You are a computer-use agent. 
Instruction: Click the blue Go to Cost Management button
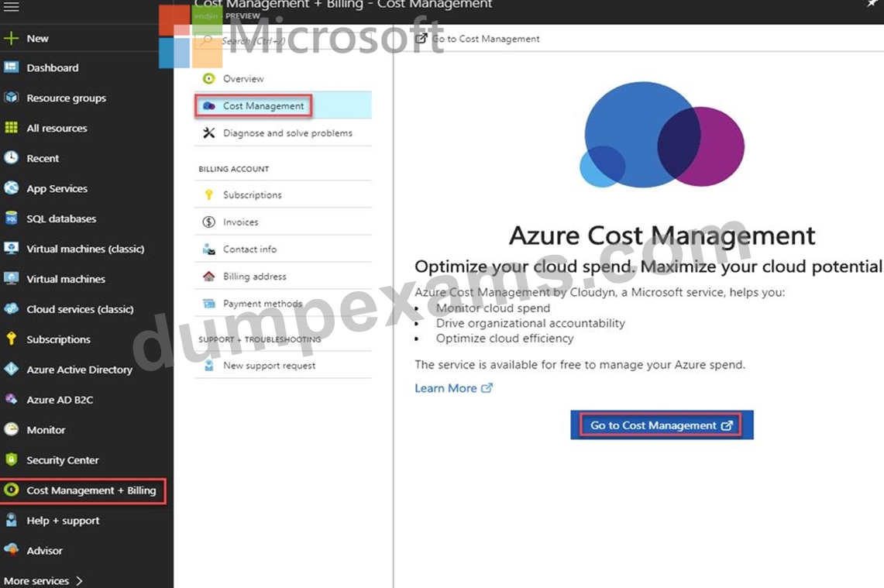coord(662,425)
